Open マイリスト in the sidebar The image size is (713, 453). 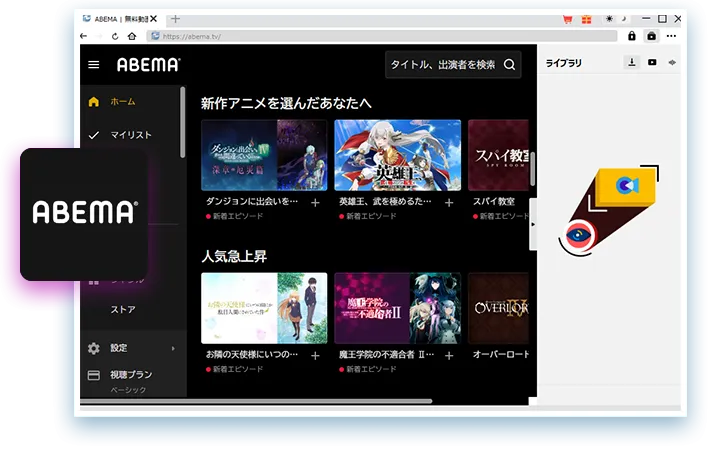(131, 135)
